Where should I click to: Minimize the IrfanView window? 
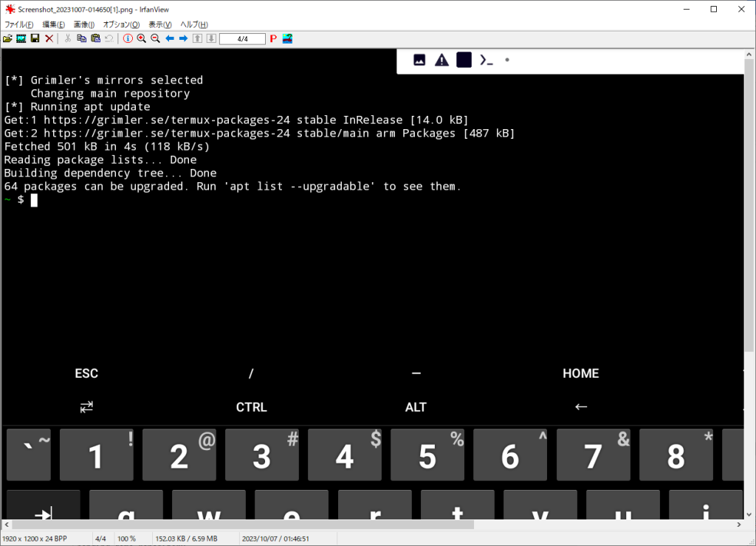687,9
